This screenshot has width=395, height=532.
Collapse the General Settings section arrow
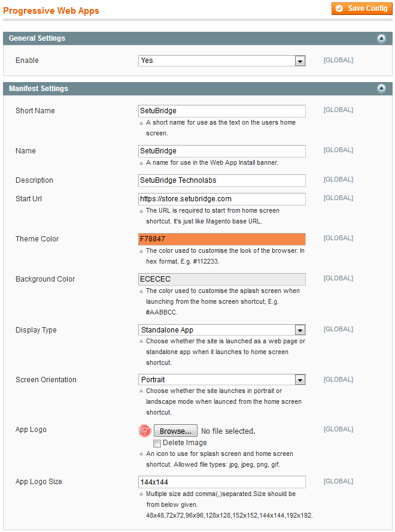[x=381, y=38]
